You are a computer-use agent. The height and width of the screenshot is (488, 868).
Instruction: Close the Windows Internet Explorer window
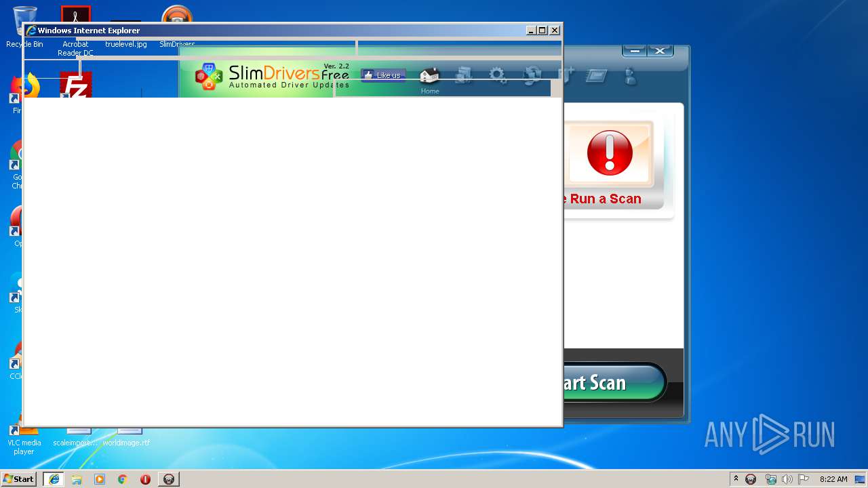click(x=555, y=30)
